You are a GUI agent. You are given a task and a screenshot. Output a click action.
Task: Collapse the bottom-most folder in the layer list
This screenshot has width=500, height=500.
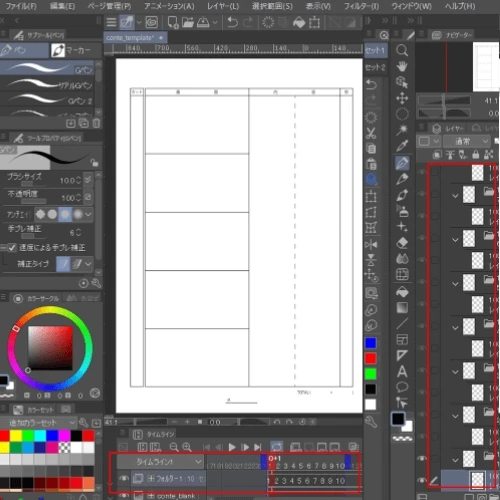pyautogui.click(x=455, y=460)
